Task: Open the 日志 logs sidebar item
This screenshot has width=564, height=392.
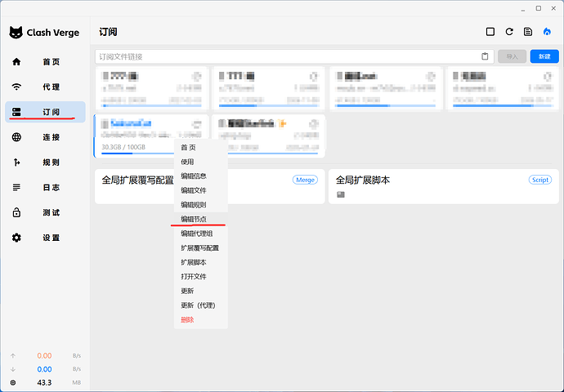Action: point(45,188)
